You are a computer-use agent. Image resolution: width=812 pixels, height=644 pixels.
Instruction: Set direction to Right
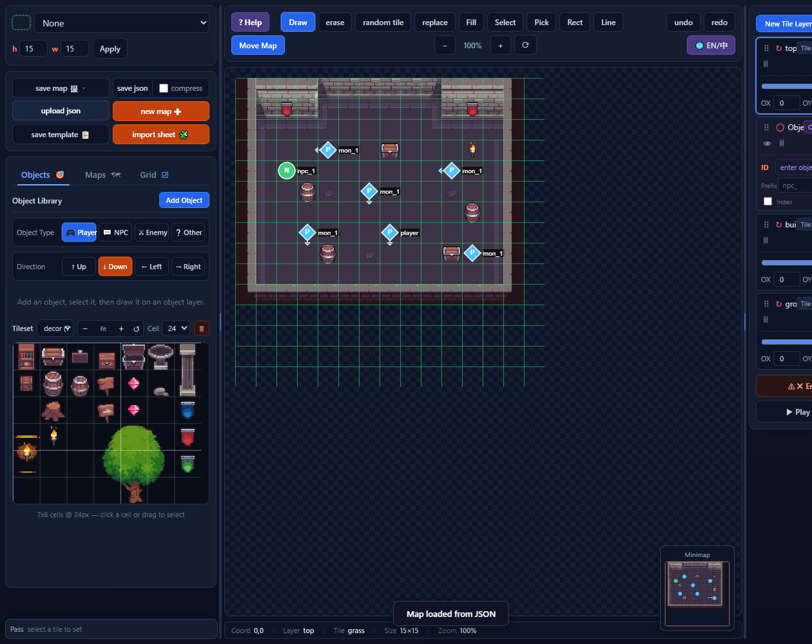pyautogui.click(x=188, y=267)
